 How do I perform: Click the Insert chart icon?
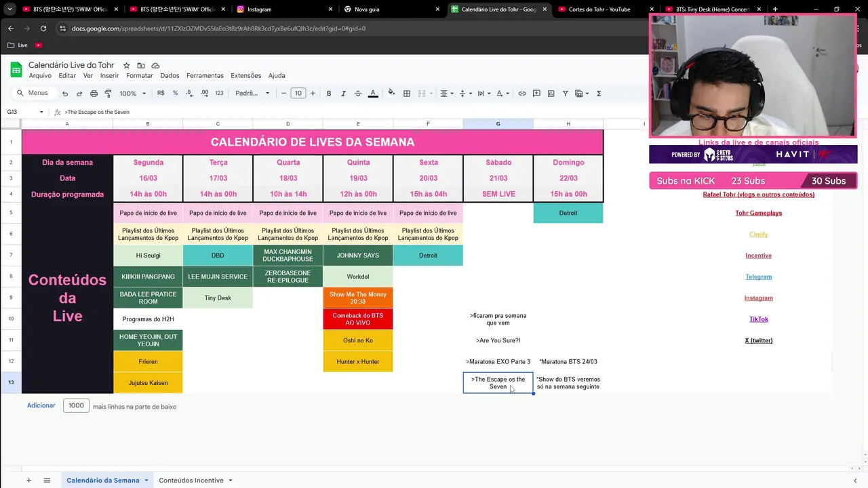click(x=551, y=94)
